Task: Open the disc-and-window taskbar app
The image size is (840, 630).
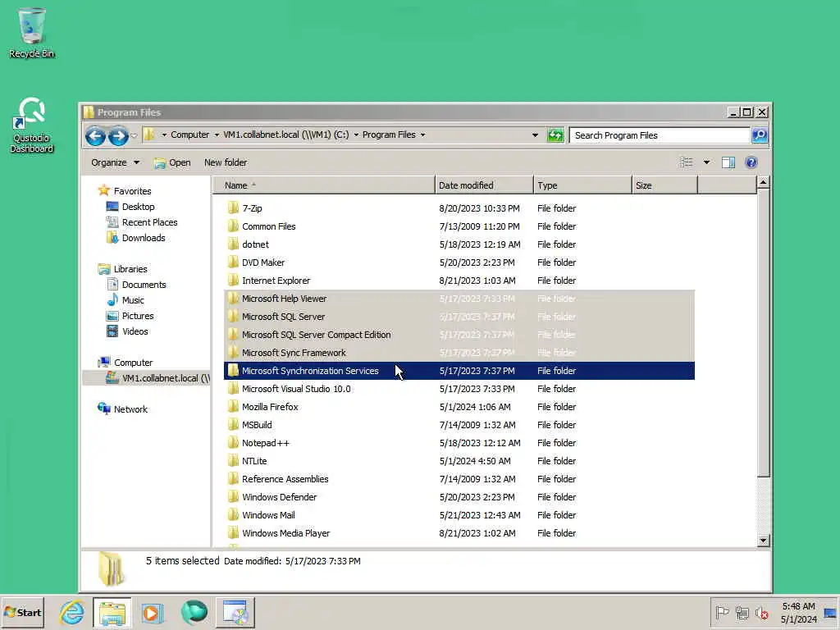Action: click(x=235, y=612)
